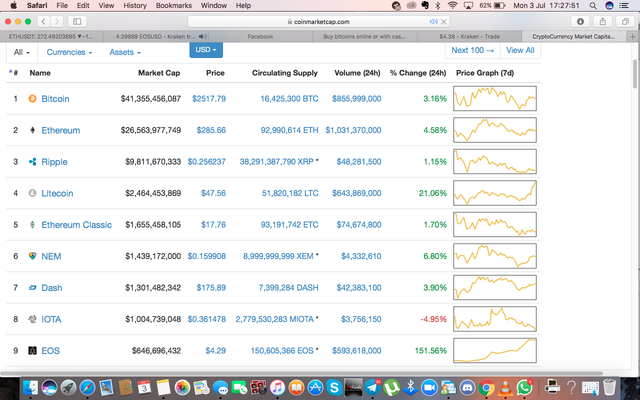Mute the EOSUSD Kraken tab speaker icon
640x400 pixels.
[202, 36]
